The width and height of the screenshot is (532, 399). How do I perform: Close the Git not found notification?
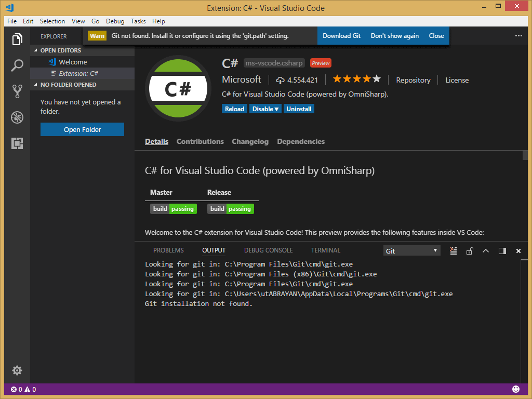436,36
